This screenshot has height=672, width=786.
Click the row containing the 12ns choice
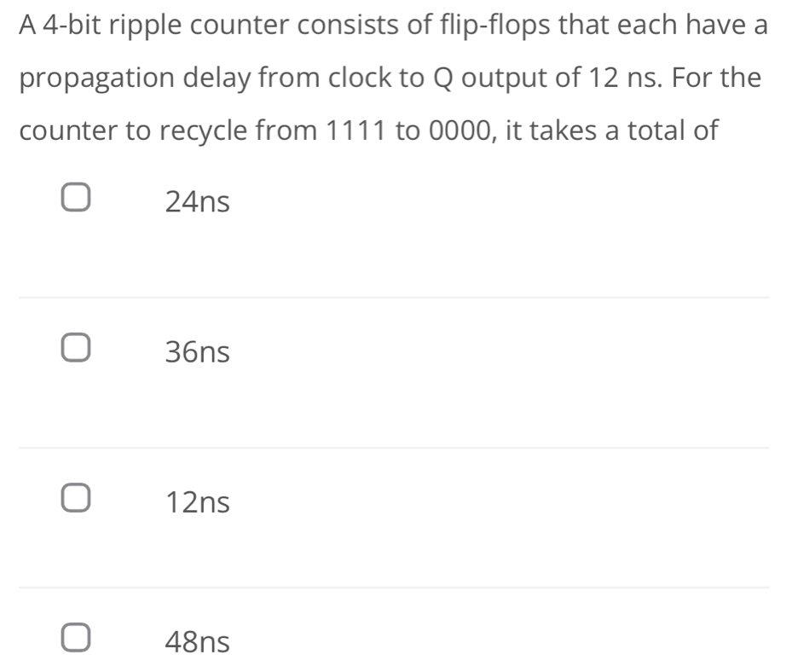(256, 501)
